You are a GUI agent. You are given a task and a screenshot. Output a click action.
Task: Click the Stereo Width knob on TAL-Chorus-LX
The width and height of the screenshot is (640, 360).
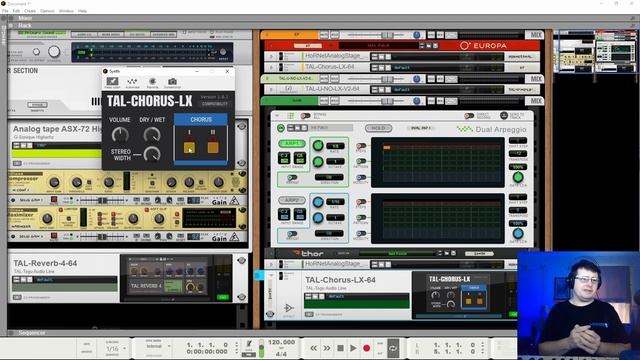pos(152,154)
